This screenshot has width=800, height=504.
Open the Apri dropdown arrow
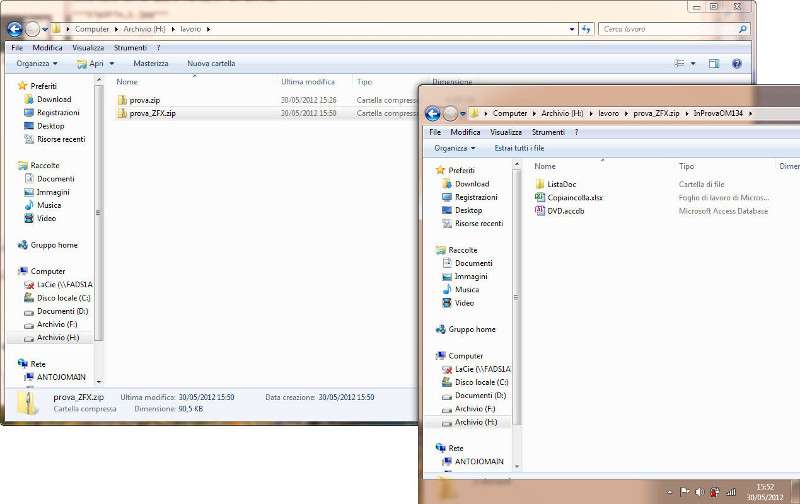tap(112, 64)
